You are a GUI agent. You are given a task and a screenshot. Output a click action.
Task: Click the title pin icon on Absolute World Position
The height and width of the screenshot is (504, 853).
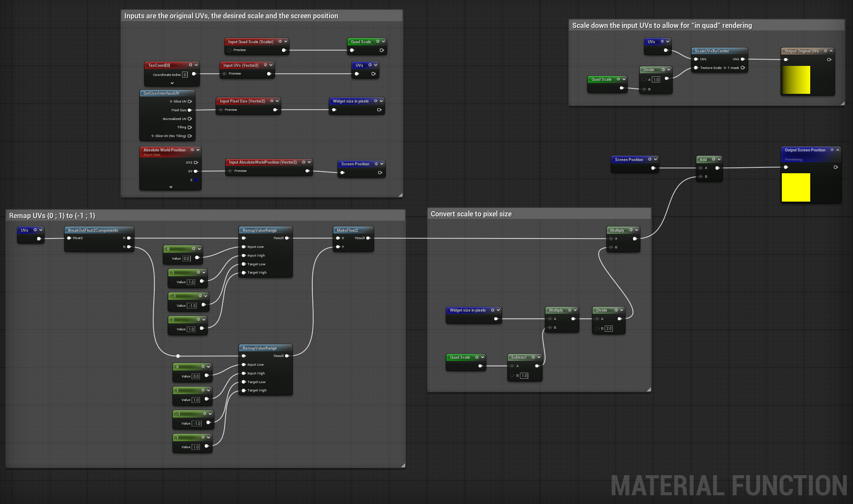pyautogui.click(x=192, y=150)
